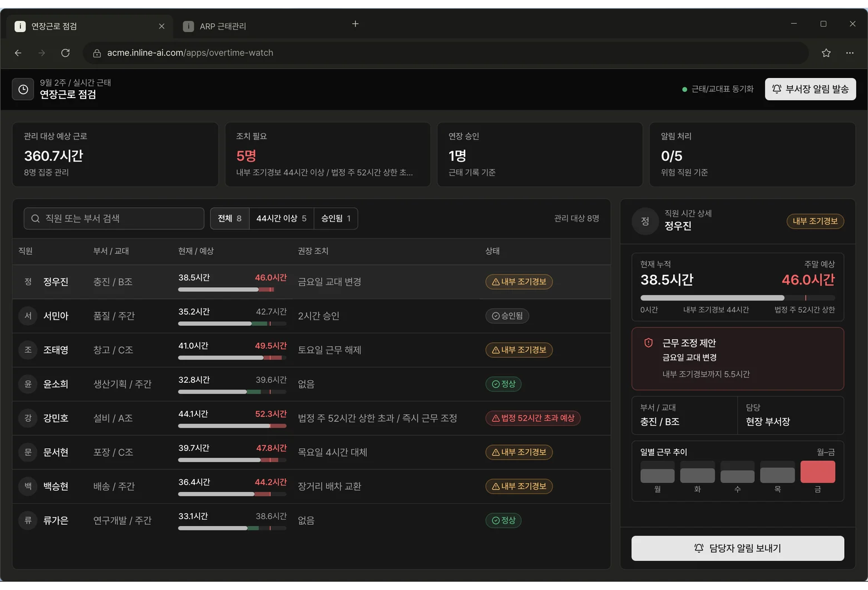Click 장거리 배차 교환 recommended action
868x590 pixels.
pyautogui.click(x=329, y=486)
